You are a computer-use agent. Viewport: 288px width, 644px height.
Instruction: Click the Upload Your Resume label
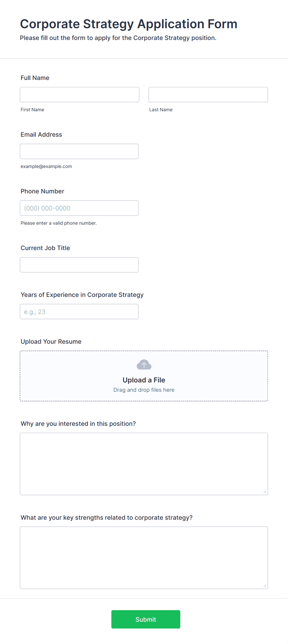pos(51,342)
